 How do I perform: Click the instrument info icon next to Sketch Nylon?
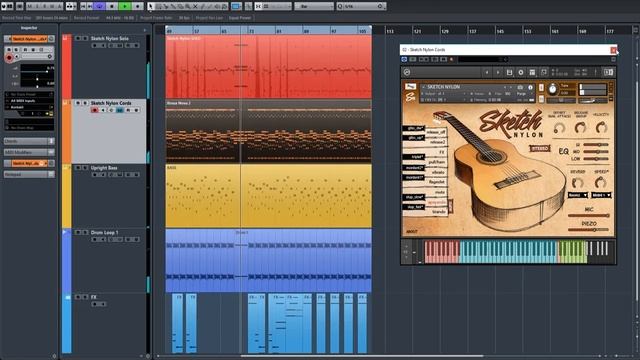(530, 87)
